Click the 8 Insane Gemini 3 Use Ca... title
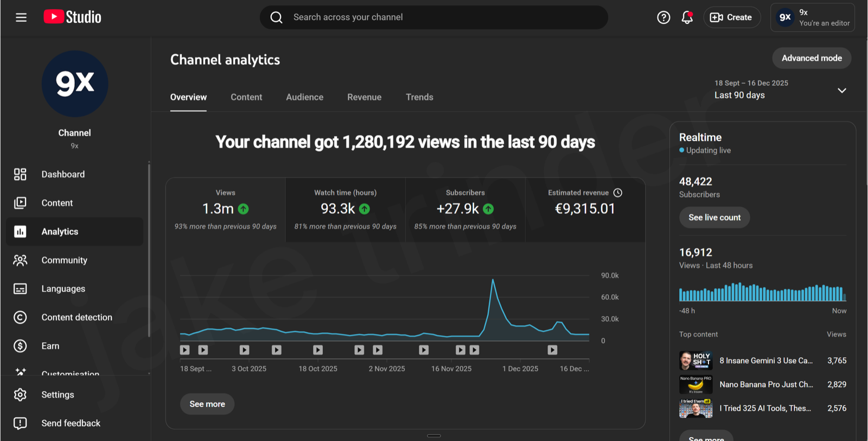Image resolution: width=868 pixels, height=441 pixels. (x=766, y=361)
